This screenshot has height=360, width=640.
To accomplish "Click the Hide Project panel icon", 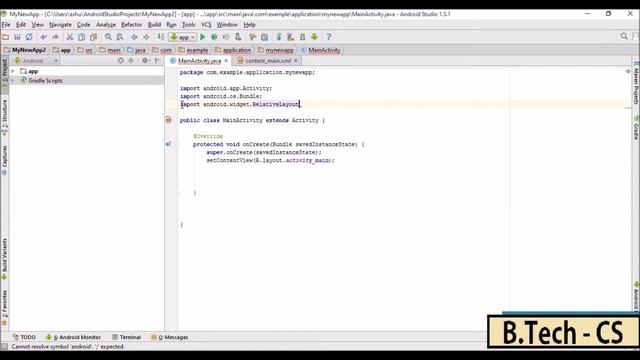I will [158, 60].
